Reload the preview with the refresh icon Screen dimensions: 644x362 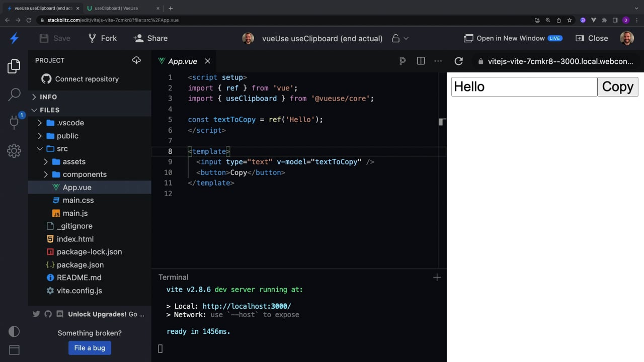458,61
